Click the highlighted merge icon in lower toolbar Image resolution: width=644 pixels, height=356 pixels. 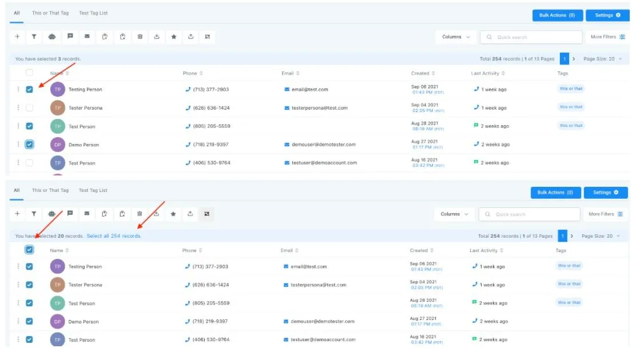click(x=207, y=214)
